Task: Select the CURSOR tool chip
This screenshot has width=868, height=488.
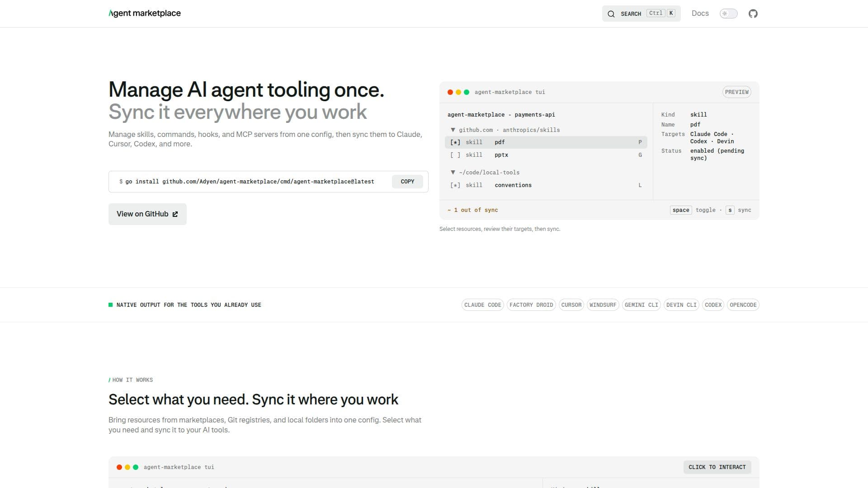Action: coord(571,305)
